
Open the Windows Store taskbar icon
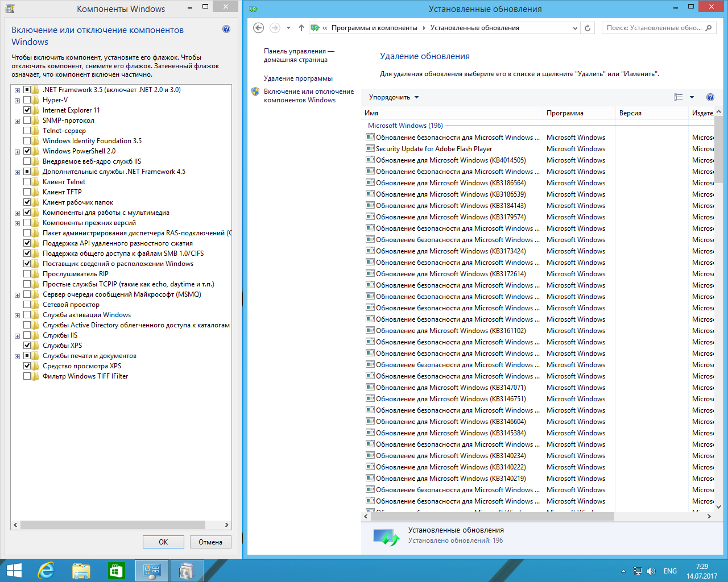coord(116,571)
